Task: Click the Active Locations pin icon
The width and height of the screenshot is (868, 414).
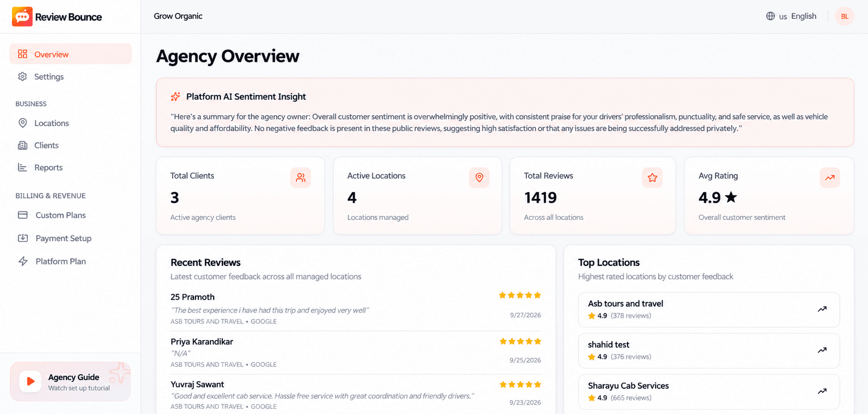Action: click(479, 178)
